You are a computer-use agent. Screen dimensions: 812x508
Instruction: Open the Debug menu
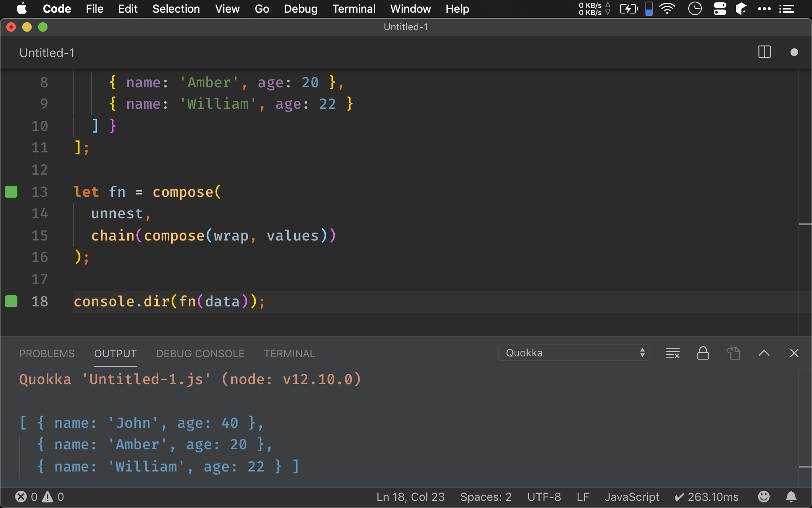[x=301, y=9]
